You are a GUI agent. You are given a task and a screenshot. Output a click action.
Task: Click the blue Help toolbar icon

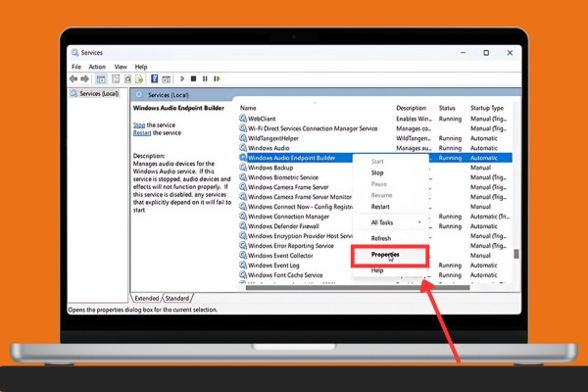coord(154,78)
